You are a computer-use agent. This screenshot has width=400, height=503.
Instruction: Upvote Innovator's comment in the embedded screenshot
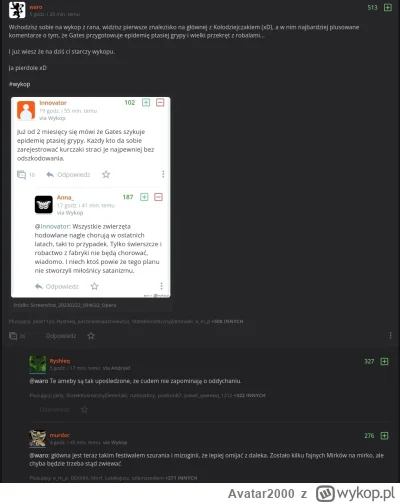146,102
